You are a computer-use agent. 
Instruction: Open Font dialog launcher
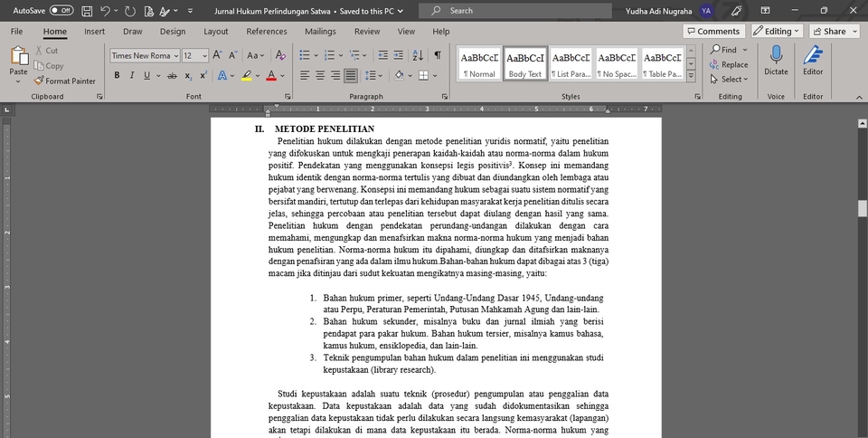point(288,97)
